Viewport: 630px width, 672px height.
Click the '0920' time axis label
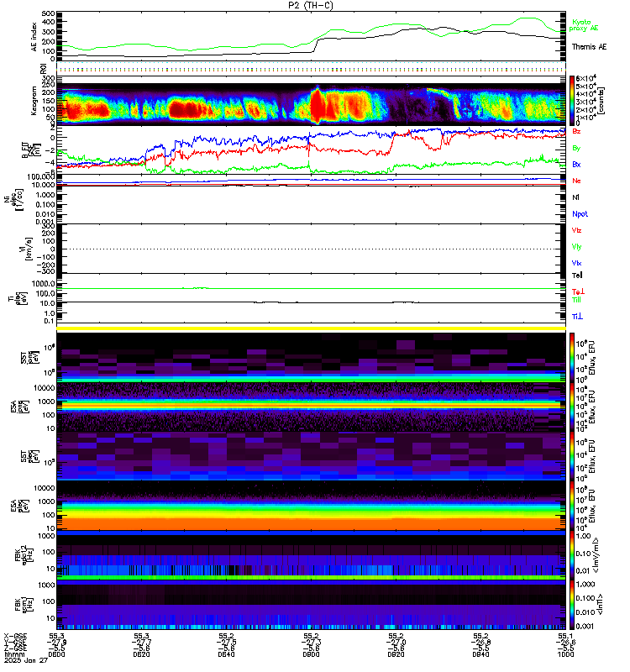[x=396, y=654]
